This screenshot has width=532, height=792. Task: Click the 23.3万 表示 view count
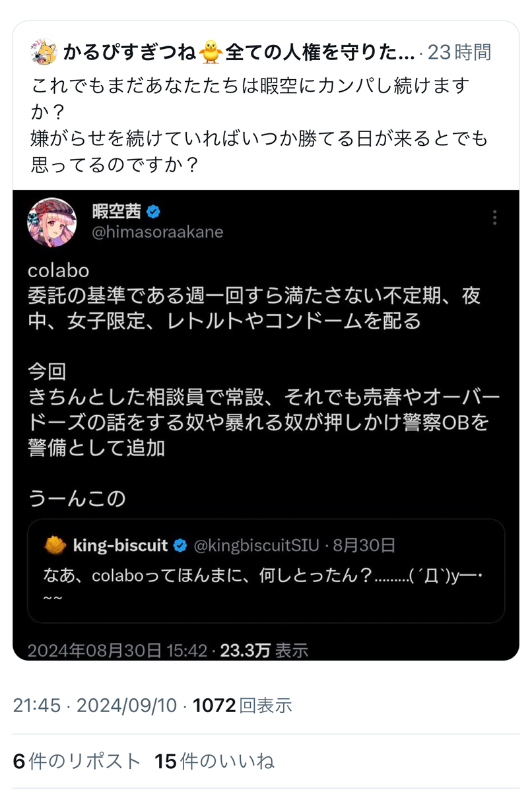[x=264, y=650]
